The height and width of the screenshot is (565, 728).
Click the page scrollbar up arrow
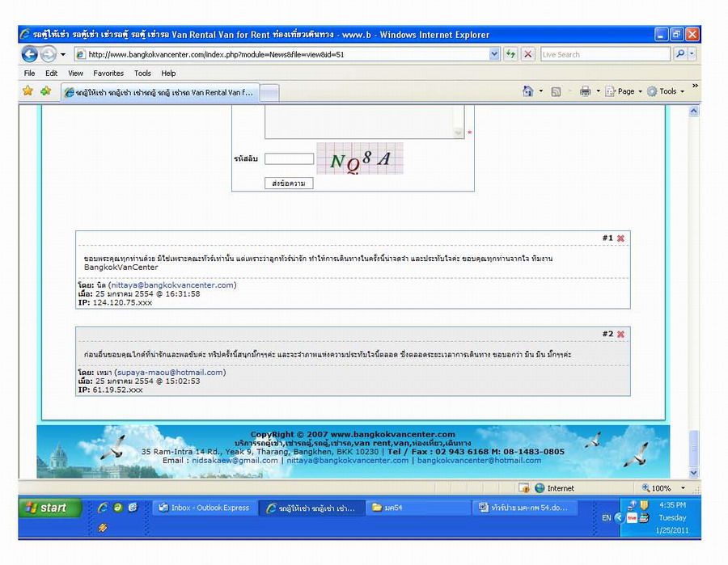pyautogui.click(x=694, y=111)
